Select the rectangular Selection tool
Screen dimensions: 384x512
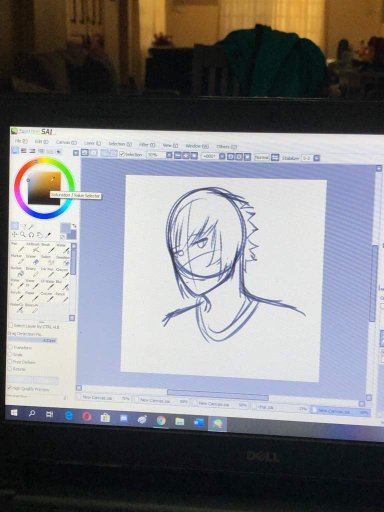(x=14, y=226)
